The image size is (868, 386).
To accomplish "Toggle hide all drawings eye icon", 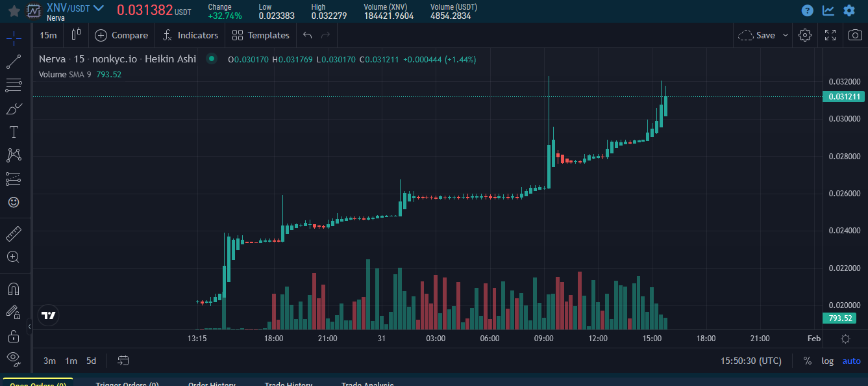I will coord(14,357).
